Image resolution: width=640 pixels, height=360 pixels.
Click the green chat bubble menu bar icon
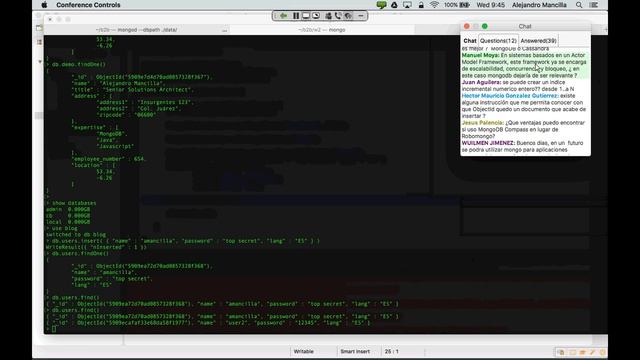[x=381, y=5]
